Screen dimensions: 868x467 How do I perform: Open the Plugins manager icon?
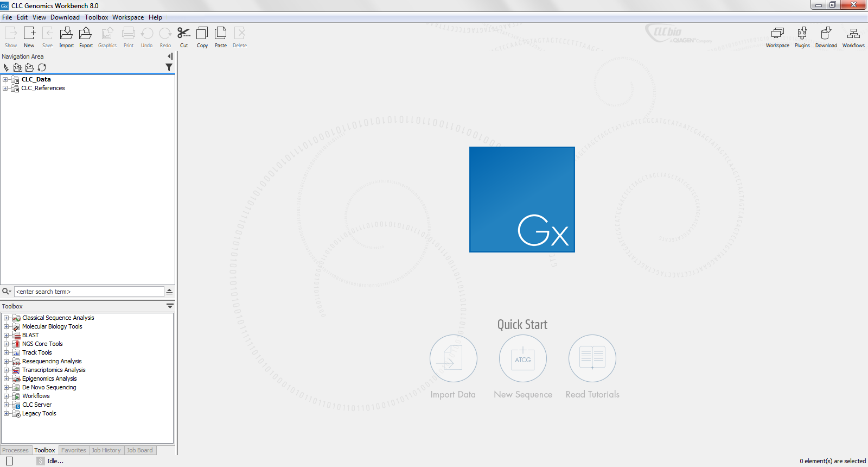coord(802,37)
